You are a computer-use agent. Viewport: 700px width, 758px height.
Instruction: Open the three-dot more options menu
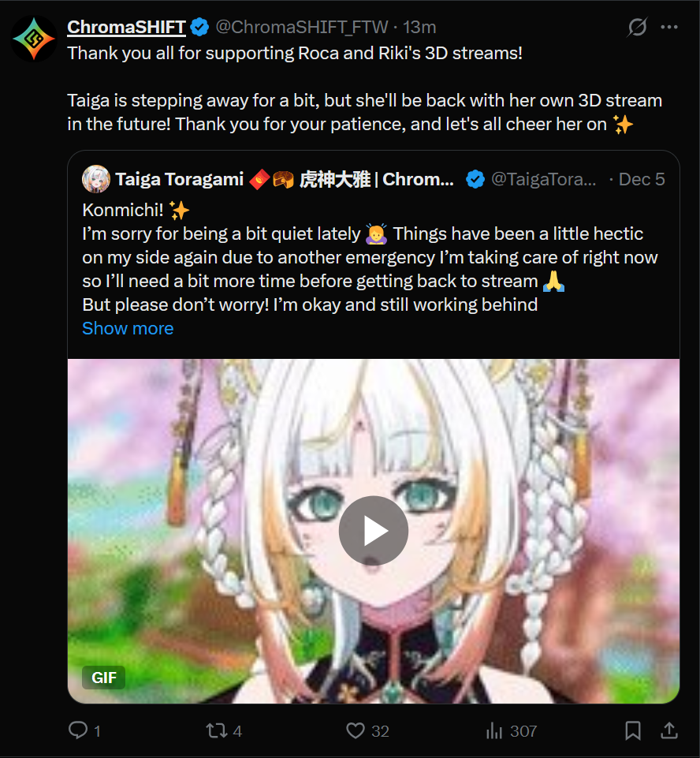669,27
